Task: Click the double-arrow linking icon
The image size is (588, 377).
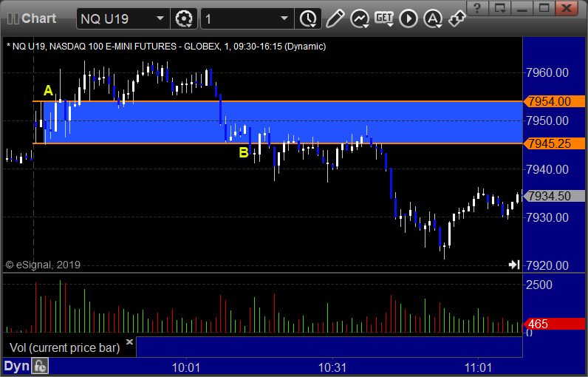Action: [457, 18]
